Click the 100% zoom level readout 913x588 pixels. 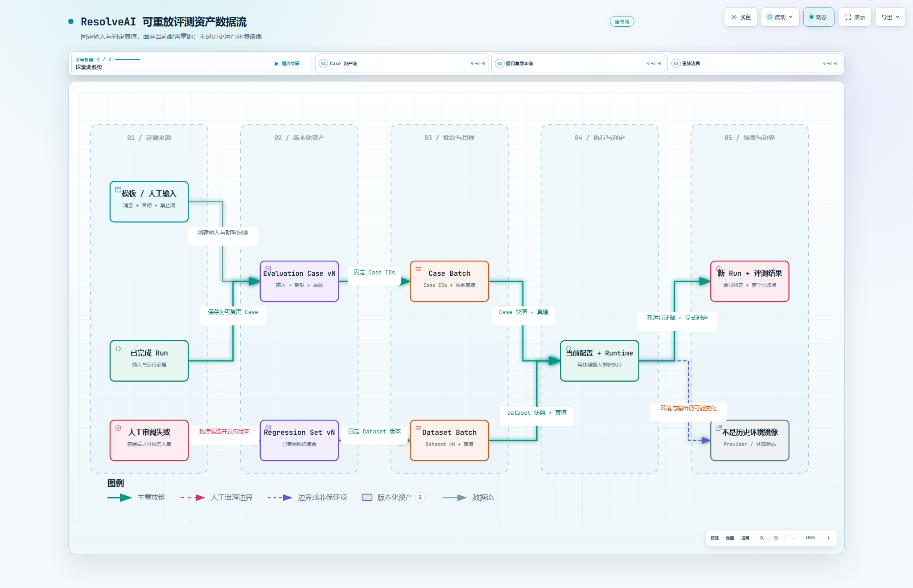coord(810,538)
